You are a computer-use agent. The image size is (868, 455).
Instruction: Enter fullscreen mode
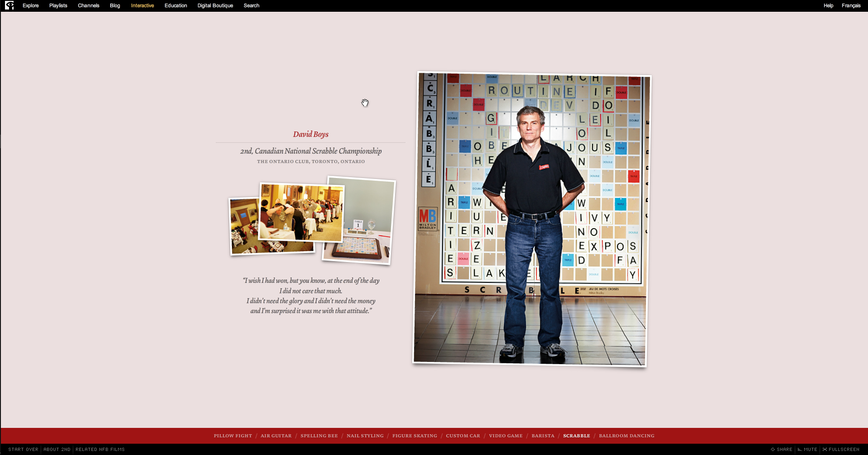(x=841, y=450)
